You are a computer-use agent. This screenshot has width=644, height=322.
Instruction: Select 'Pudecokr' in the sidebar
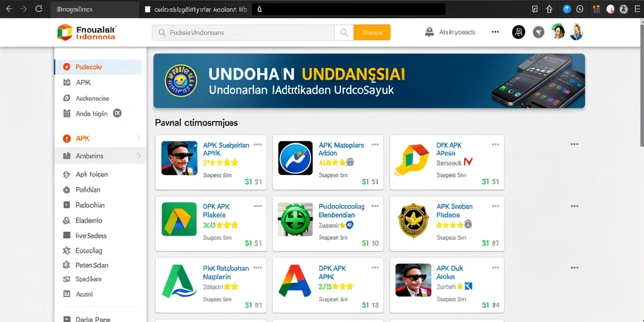[97, 67]
